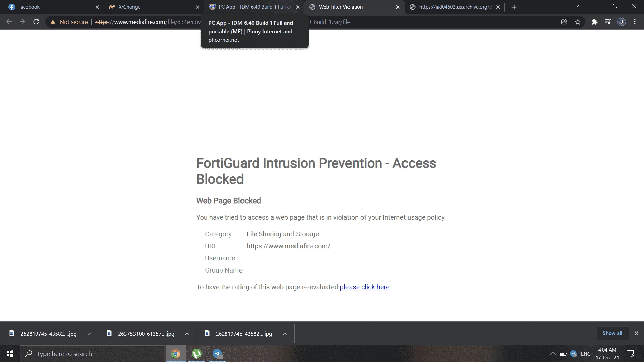Close the Facebook tab
Viewport: 644px width, 362px height.
click(x=97, y=7)
